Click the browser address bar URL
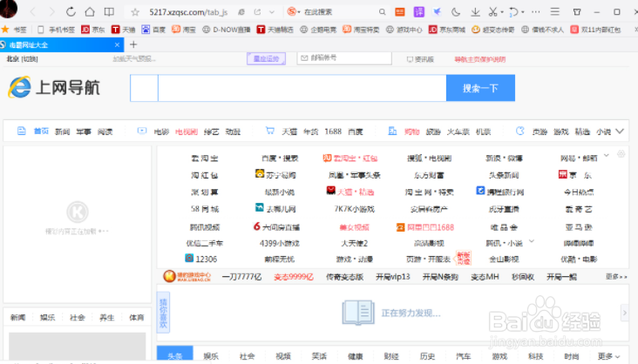638x364 pixels. coord(188,12)
